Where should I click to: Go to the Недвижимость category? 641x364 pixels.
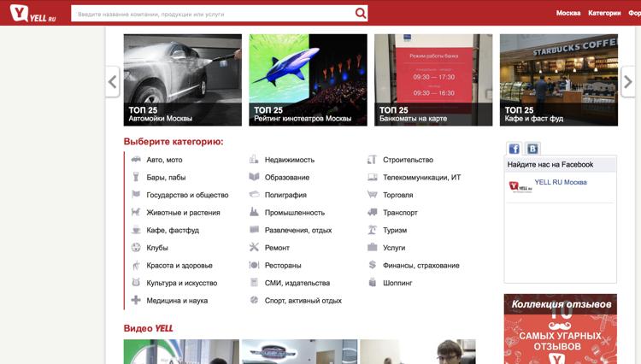tap(289, 160)
